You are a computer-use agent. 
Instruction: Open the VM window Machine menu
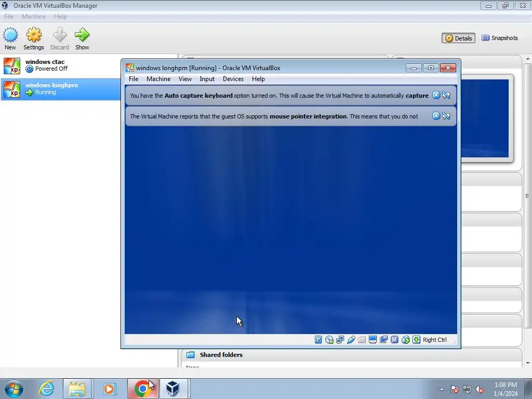[x=158, y=79]
